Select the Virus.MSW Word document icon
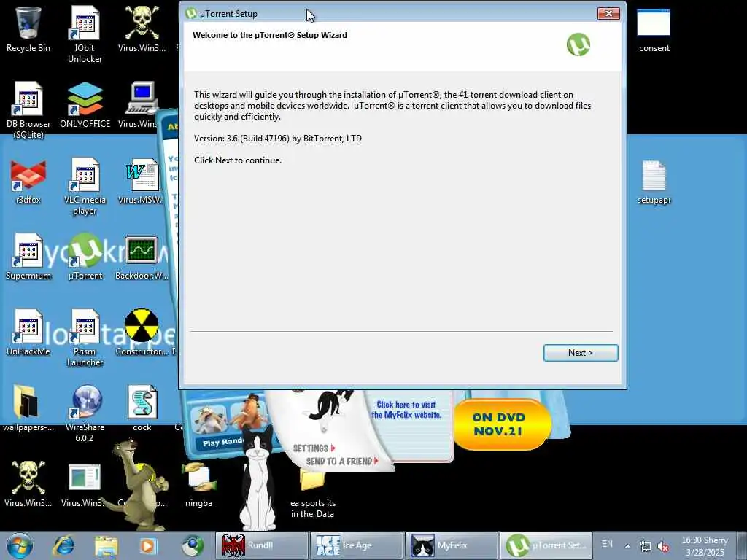The height and width of the screenshot is (560, 747). [x=141, y=182]
